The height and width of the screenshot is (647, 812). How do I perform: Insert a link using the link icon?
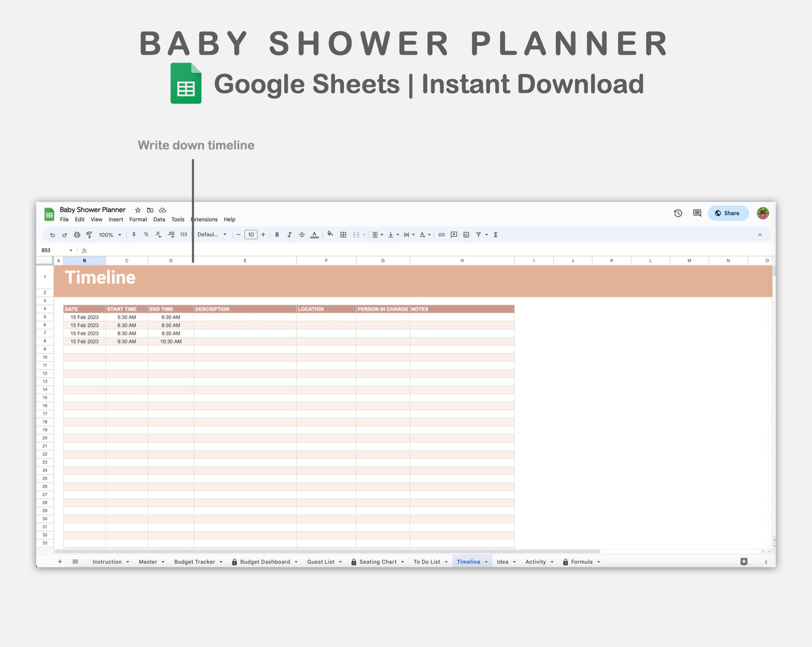click(442, 235)
